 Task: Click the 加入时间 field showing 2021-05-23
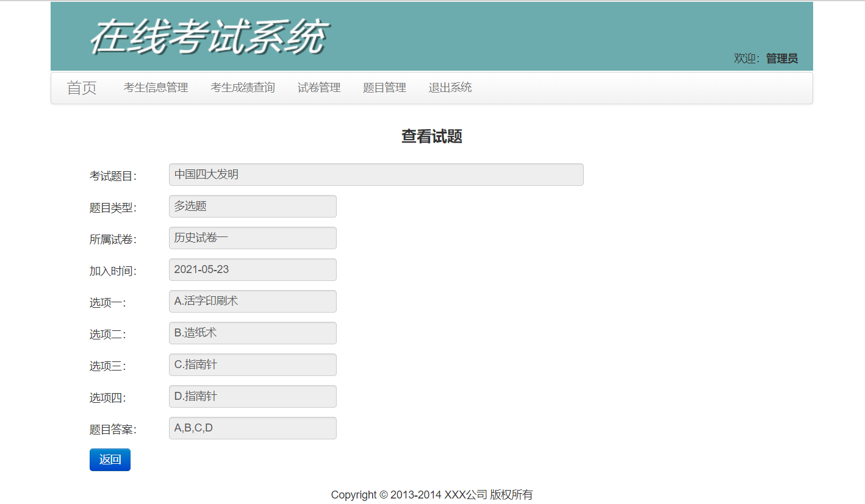[x=253, y=269]
